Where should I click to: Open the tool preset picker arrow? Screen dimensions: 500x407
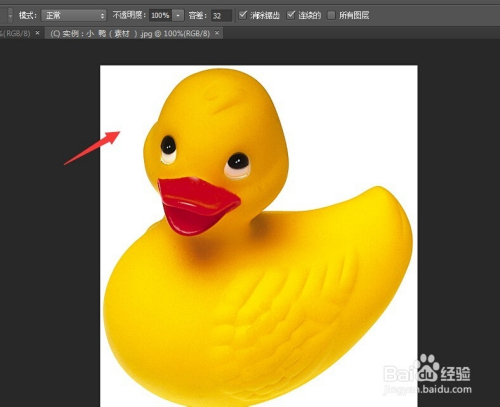10,15
